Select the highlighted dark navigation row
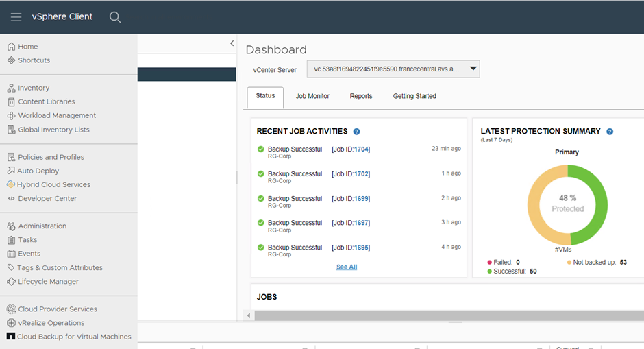This screenshot has height=349, width=644. (x=187, y=75)
